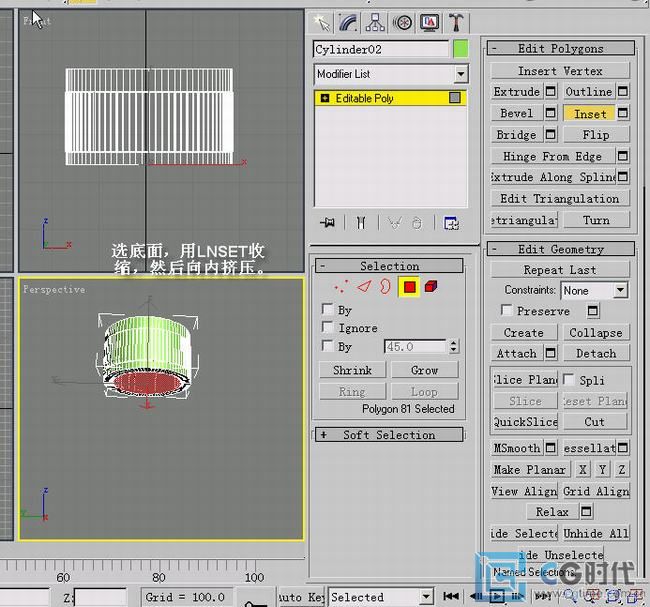Open MSmooth settings box icon

551,448
